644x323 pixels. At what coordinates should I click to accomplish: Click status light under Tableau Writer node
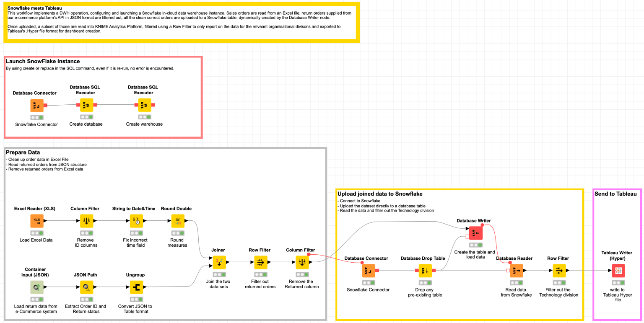[x=618, y=283]
